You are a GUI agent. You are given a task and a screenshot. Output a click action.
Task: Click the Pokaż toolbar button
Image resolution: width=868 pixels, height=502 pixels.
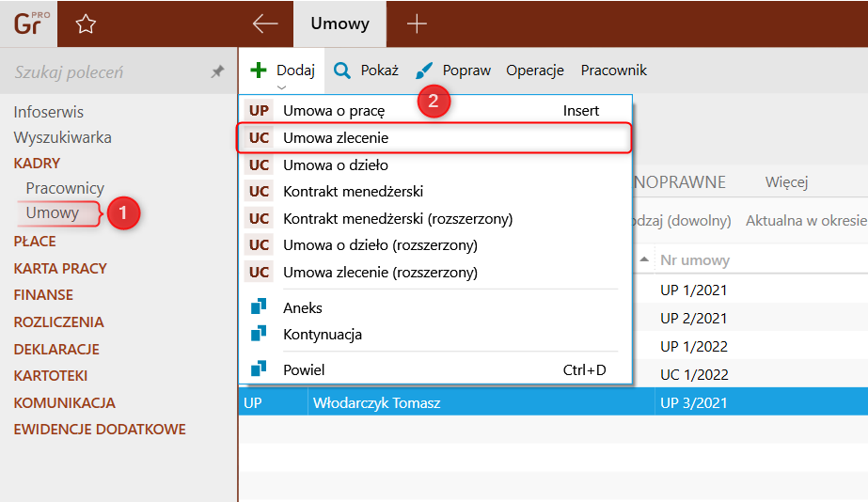[366, 71]
